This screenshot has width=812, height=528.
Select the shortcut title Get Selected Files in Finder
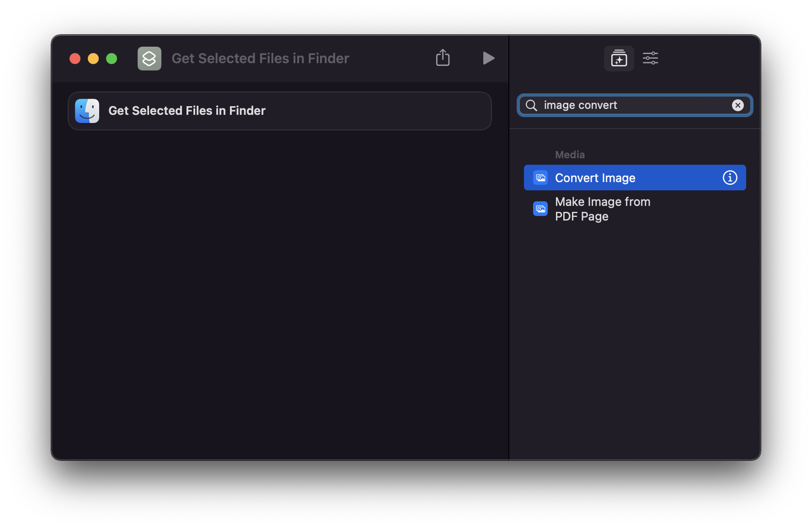tap(260, 58)
